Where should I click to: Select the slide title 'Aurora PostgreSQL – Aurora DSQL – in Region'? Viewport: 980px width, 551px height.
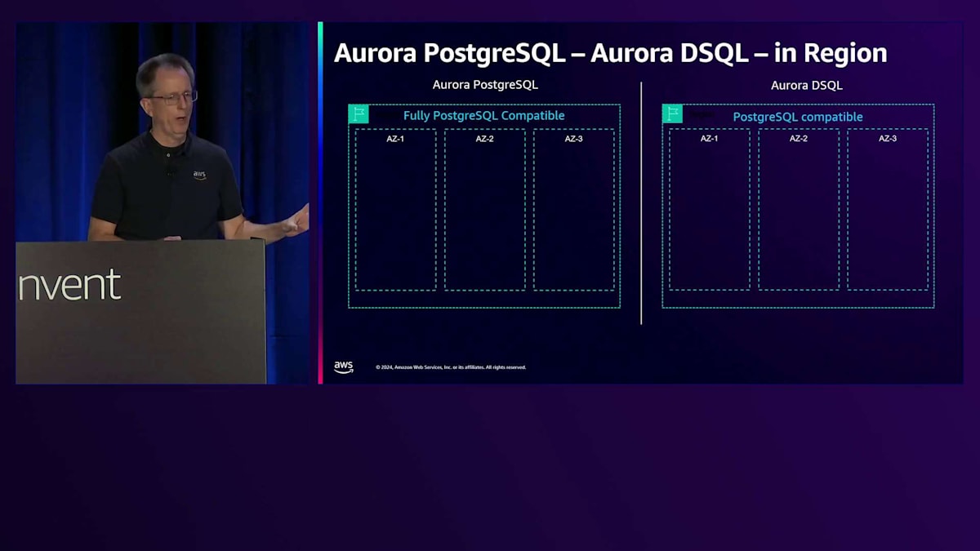point(610,53)
